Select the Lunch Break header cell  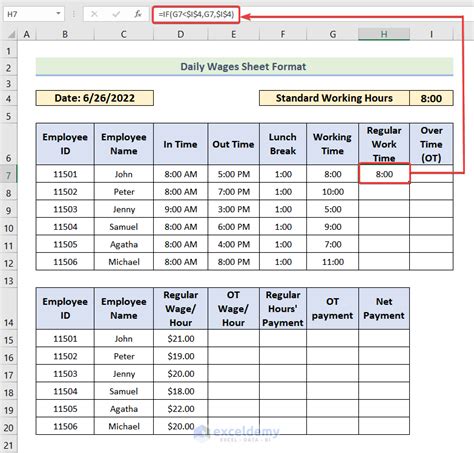pos(283,144)
